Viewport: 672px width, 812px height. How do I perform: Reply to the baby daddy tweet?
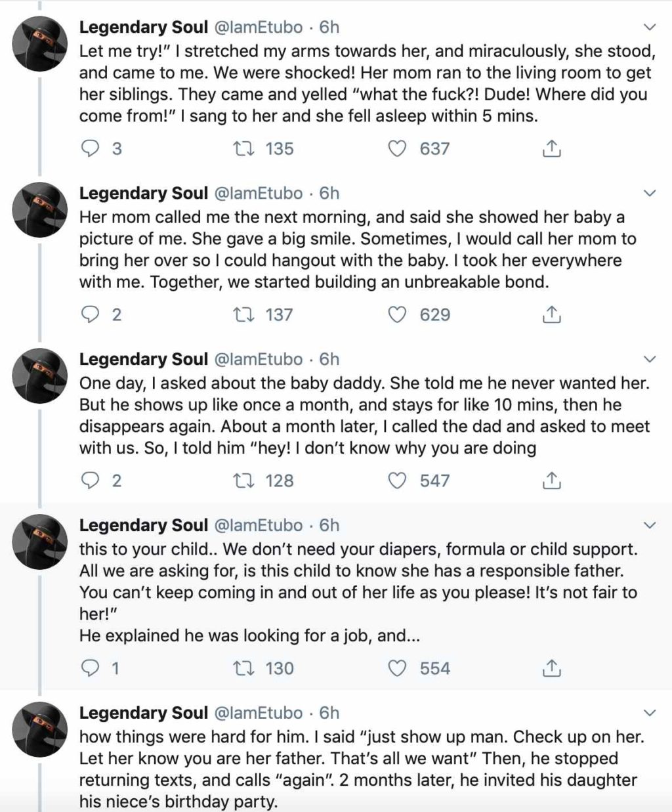click(89, 481)
